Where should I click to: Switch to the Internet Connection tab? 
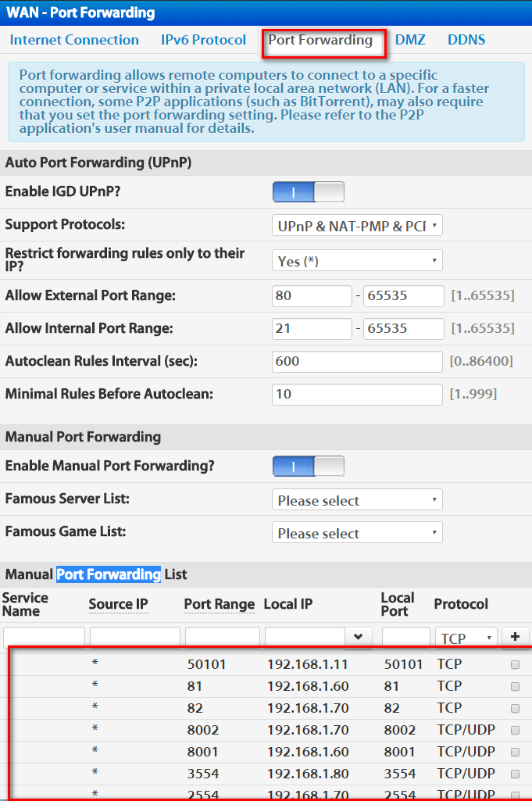tap(74, 40)
